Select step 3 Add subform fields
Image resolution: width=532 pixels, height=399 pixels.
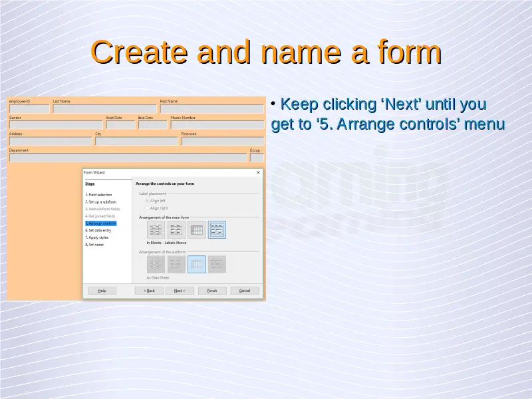coord(102,209)
